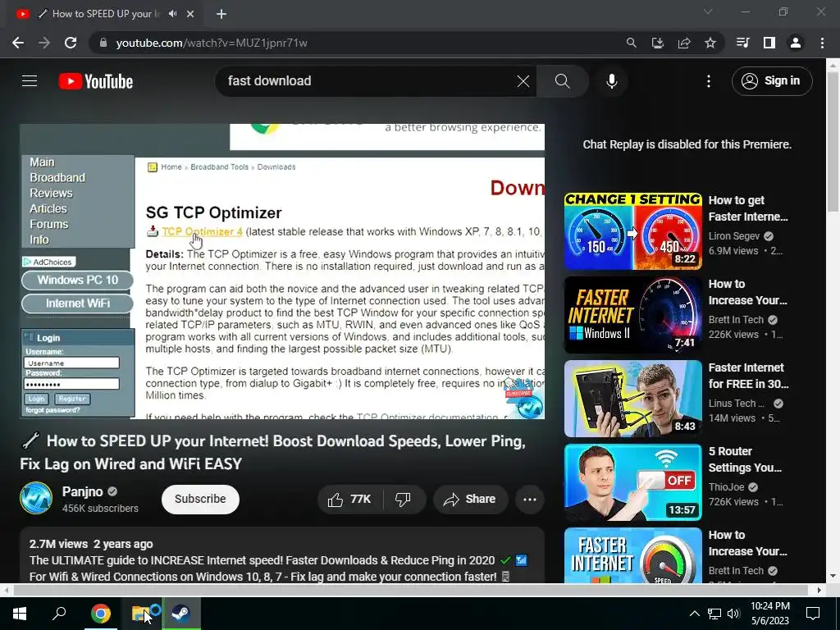840x630 pixels.
Task: Open the '5 Router Settings You...' title
Action: point(745,459)
